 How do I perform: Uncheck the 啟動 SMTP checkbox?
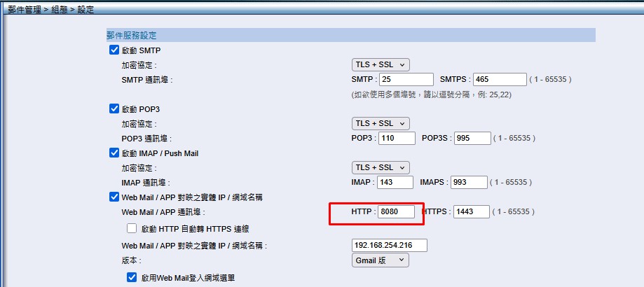(x=114, y=50)
